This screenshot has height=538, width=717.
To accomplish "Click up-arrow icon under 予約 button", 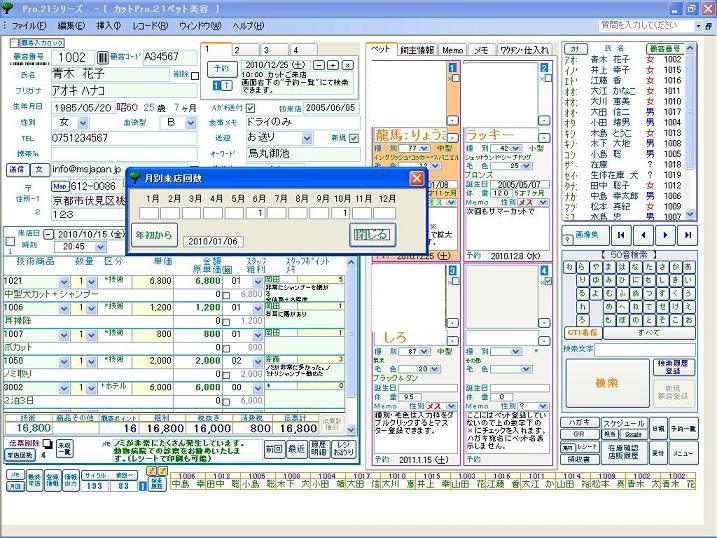I will (x=227, y=85).
